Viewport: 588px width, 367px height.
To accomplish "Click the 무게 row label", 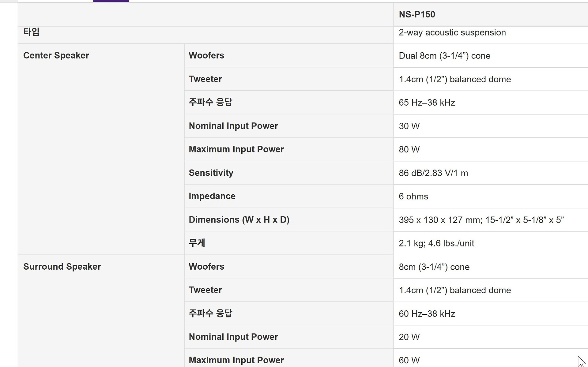I will coord(197,243).
